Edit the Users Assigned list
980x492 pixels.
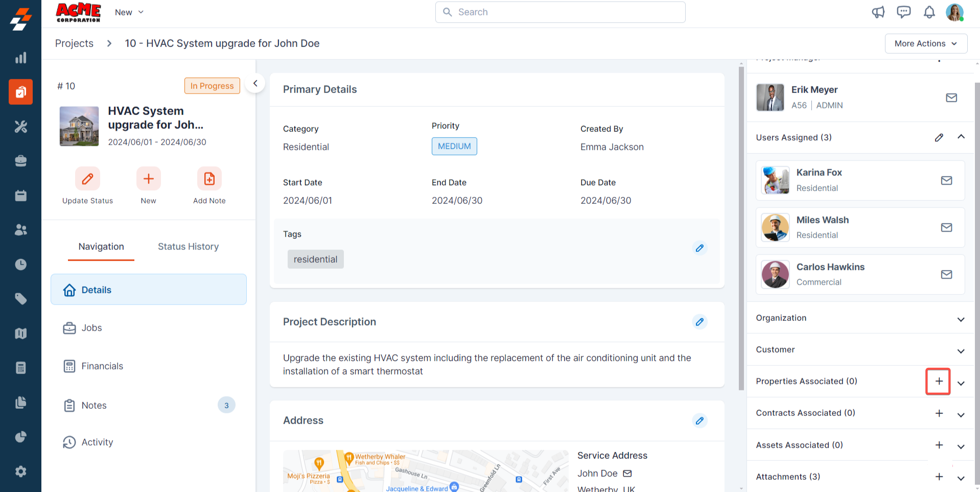[x=939, y=137]
